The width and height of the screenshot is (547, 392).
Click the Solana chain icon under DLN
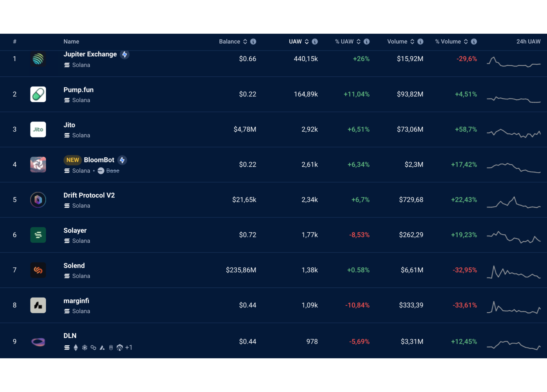[x=67, y=348]
